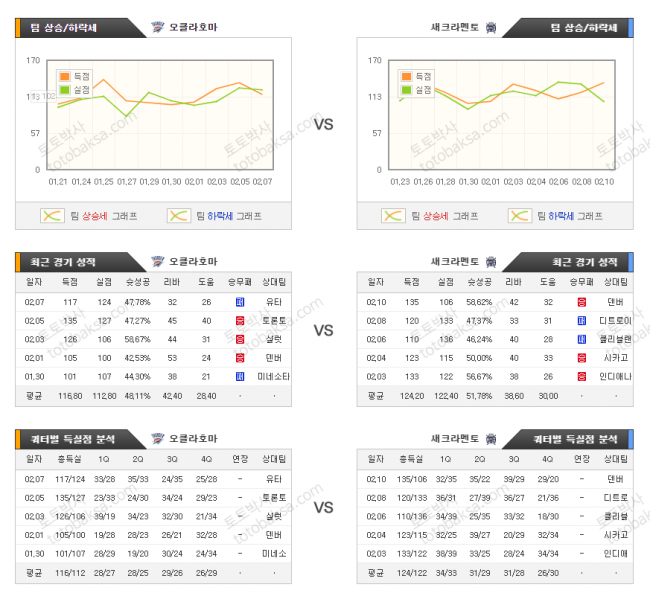The image size is (650, 596).
Task: Click the red win icon for Sacramento's 02.10 game
Action: click(581, 301)
